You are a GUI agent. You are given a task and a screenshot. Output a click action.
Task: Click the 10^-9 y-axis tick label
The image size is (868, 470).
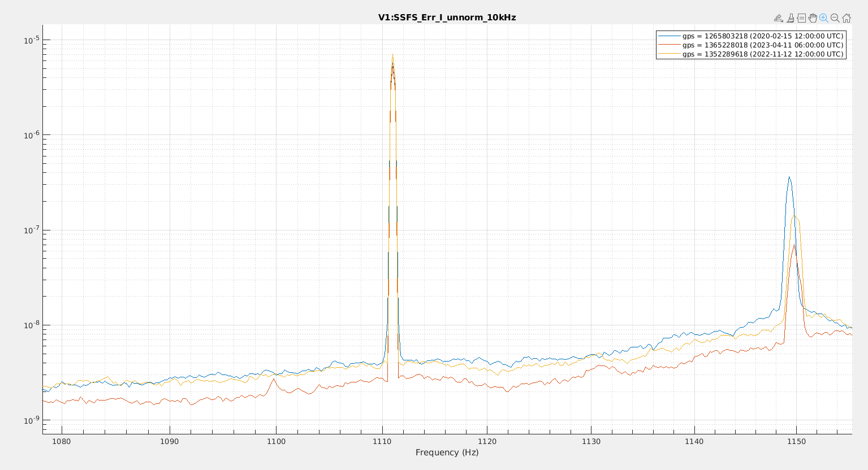[x=31, y=420]
